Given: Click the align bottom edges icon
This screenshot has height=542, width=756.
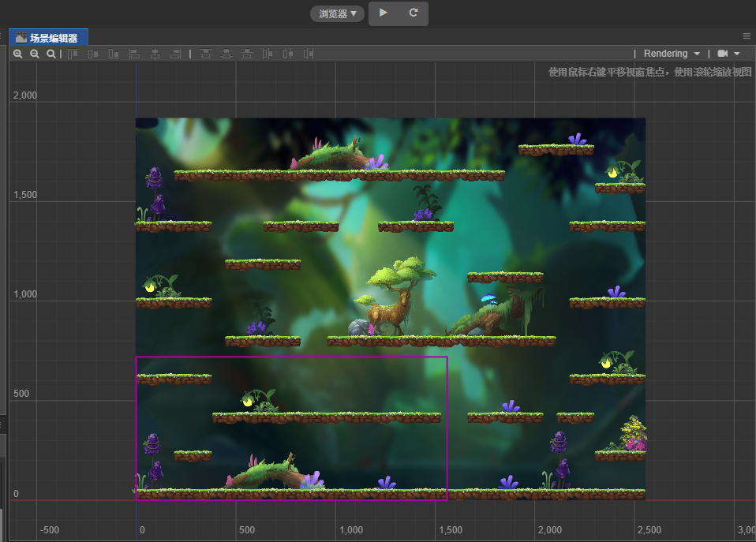Looking at the screenshot, I should [114, 54].
